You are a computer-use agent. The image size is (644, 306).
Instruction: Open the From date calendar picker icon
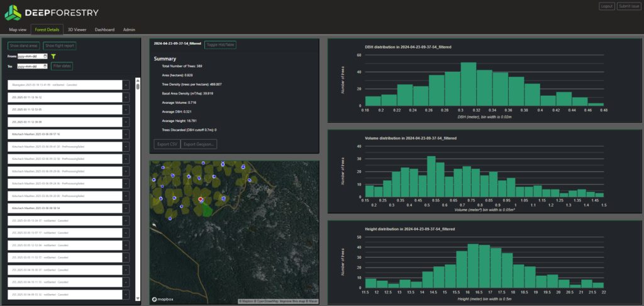point(45,56)
